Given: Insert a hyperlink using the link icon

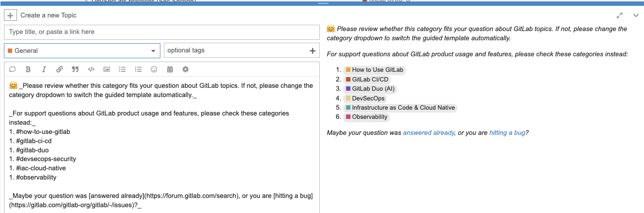Looking at the screenshot, I should (x=59, y=69).
